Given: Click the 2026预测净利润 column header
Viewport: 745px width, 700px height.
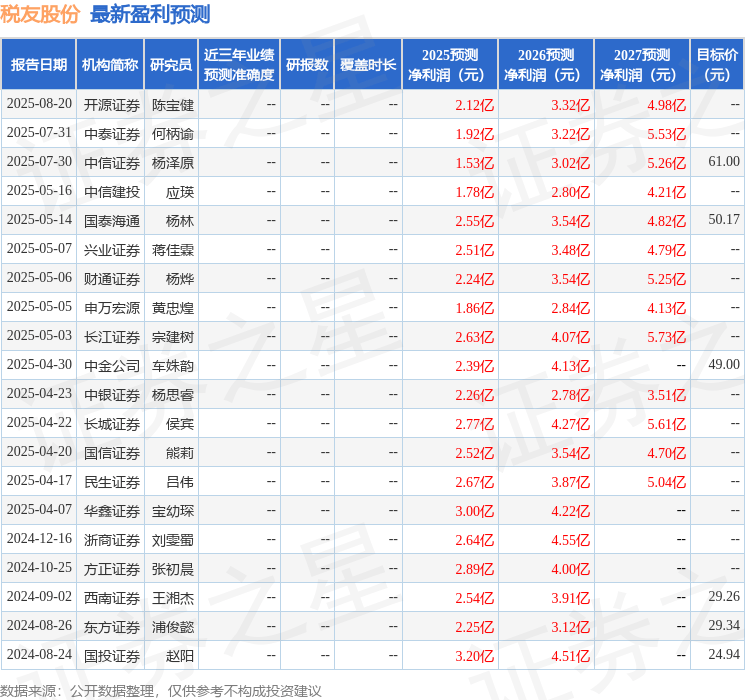Looking at the screenshot, I should pos(546,65).
